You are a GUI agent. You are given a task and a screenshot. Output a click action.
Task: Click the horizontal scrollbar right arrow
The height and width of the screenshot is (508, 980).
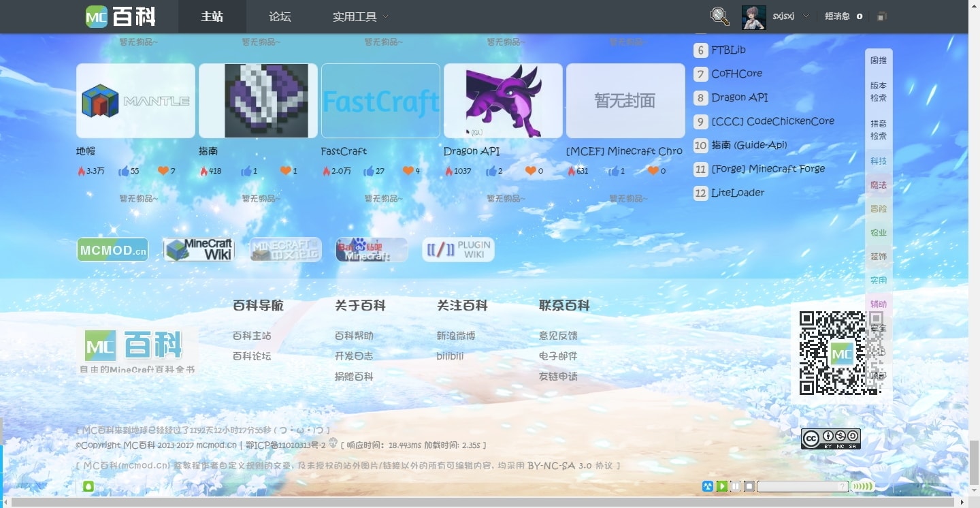point(961,503)
